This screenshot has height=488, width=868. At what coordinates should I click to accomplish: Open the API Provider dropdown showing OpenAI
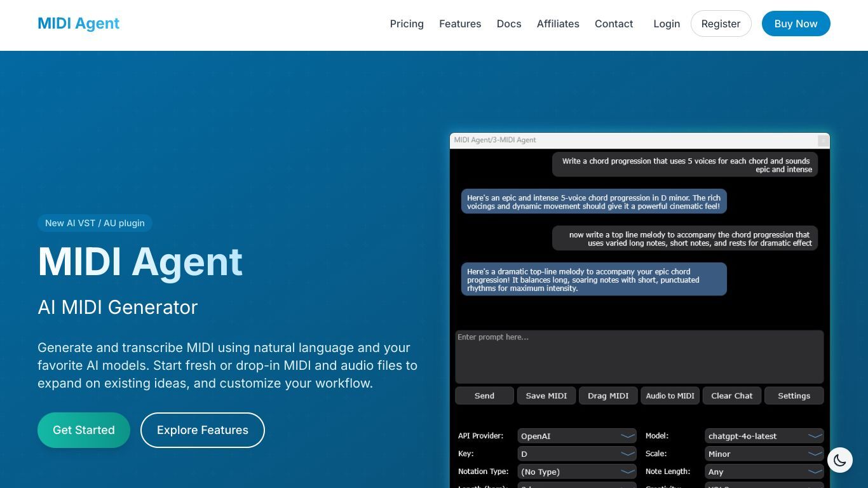click(x=577, y=436)
